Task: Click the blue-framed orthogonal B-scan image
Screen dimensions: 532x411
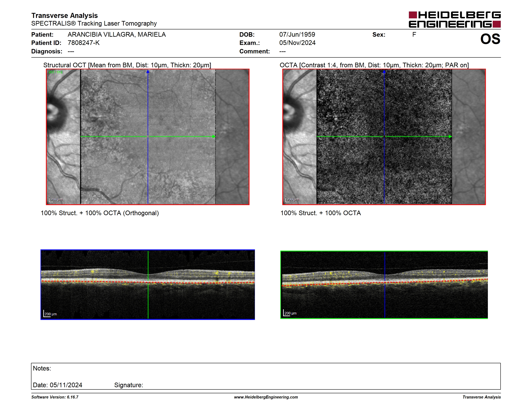Action: coord(148,285)
